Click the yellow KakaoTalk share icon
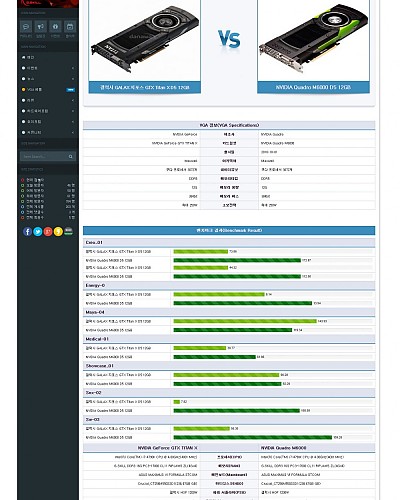The image size is (400, 500). pyautogui.click(x=58, y=231)
